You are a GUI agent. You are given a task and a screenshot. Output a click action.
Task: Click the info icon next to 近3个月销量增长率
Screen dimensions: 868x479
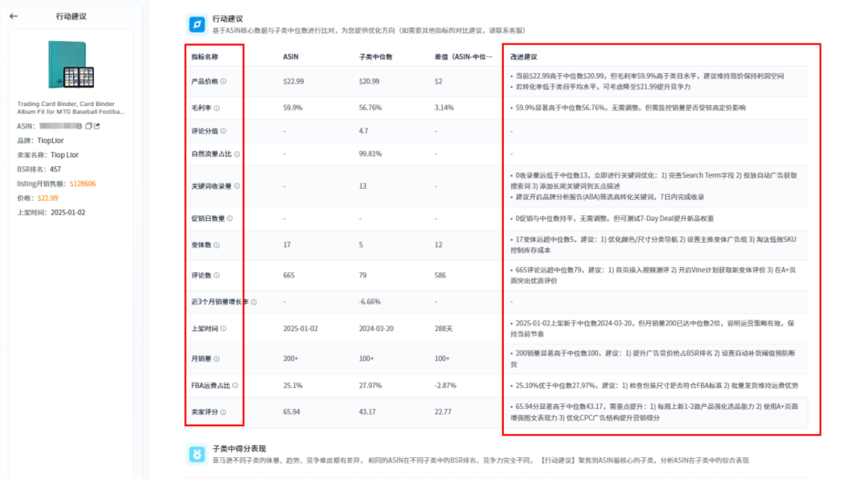(253, 302)
